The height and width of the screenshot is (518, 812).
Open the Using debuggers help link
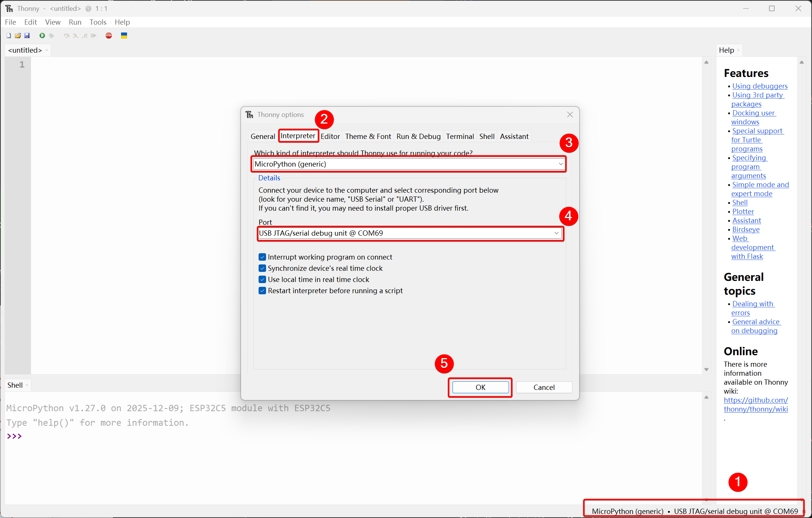coord(760,86)
